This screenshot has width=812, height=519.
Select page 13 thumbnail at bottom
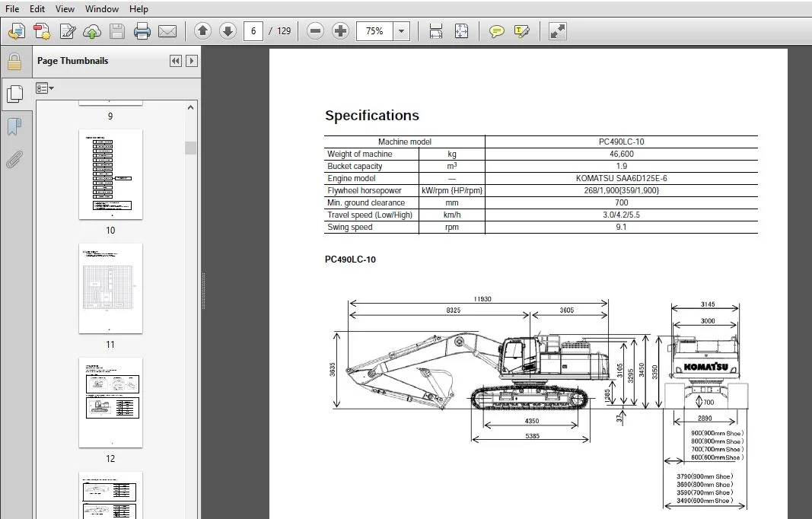(x=110, y=495)
